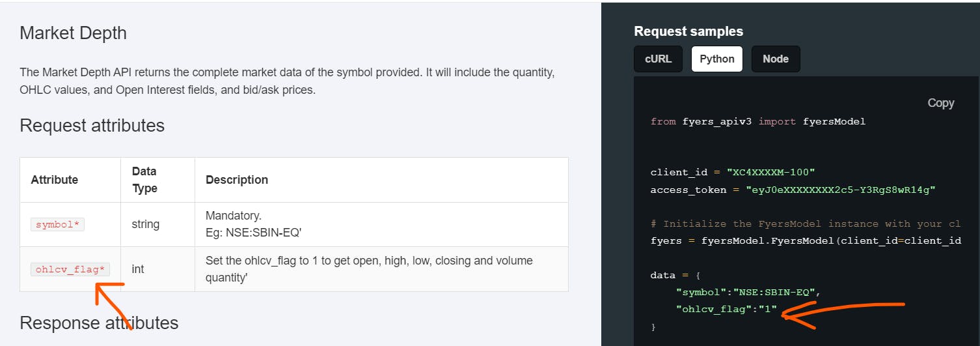Click the Request attributes heading
The height and width of the screenshot is (346, 980).
coord(92,125)
